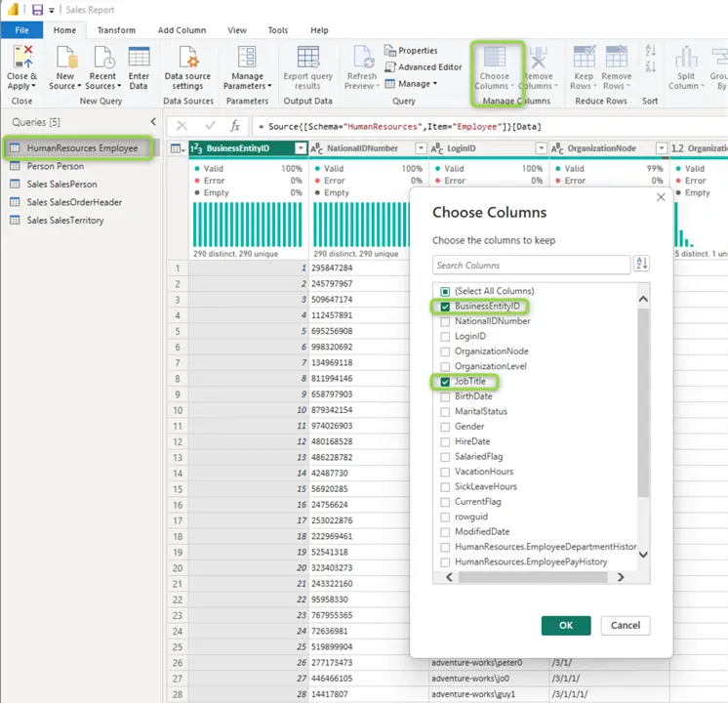Viewport: 728px width, 703px height.
Task: Check the NationalIDNumber checkbox
Action: tap(445, 321)
